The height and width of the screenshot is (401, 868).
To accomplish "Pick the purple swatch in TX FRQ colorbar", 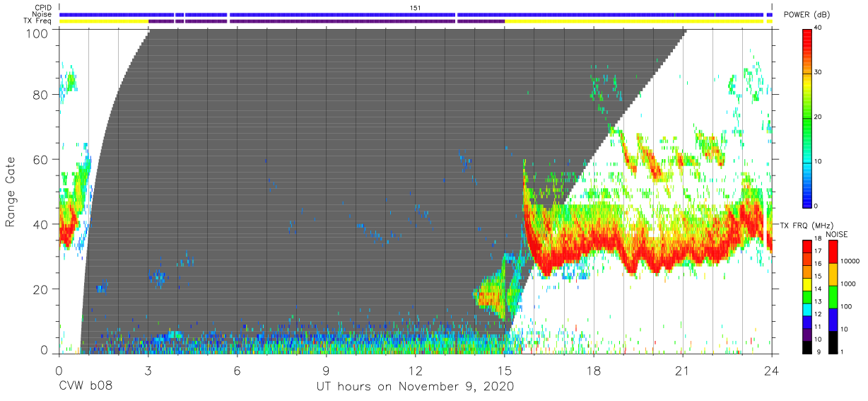I will (x=808, y=334).
